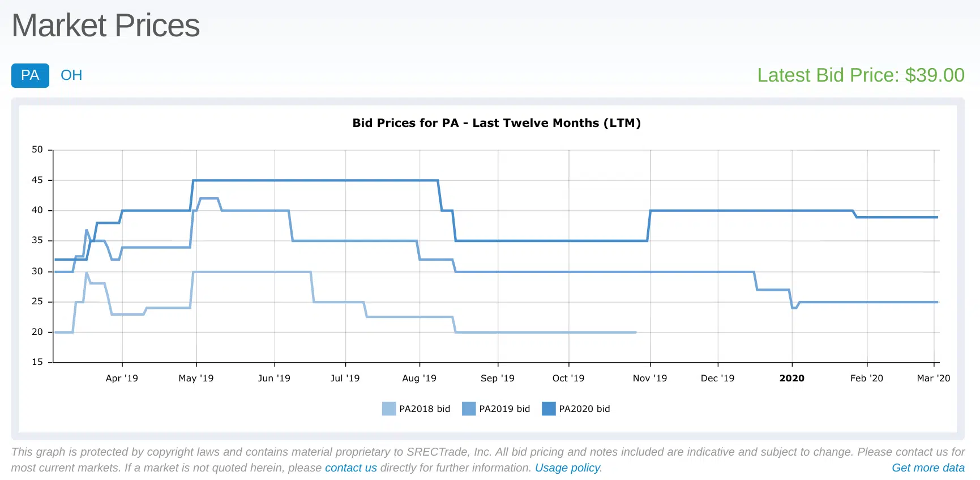Select the Apr '19 axis label
This screenshot has height=480, width=980.
(122, 378)
